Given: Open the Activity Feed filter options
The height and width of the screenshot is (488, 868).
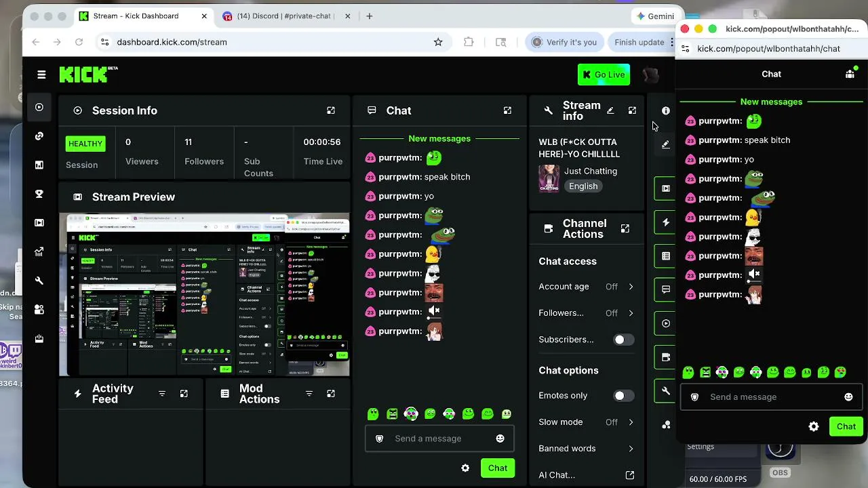Looking at the screenshot, I should coord(162,394).
